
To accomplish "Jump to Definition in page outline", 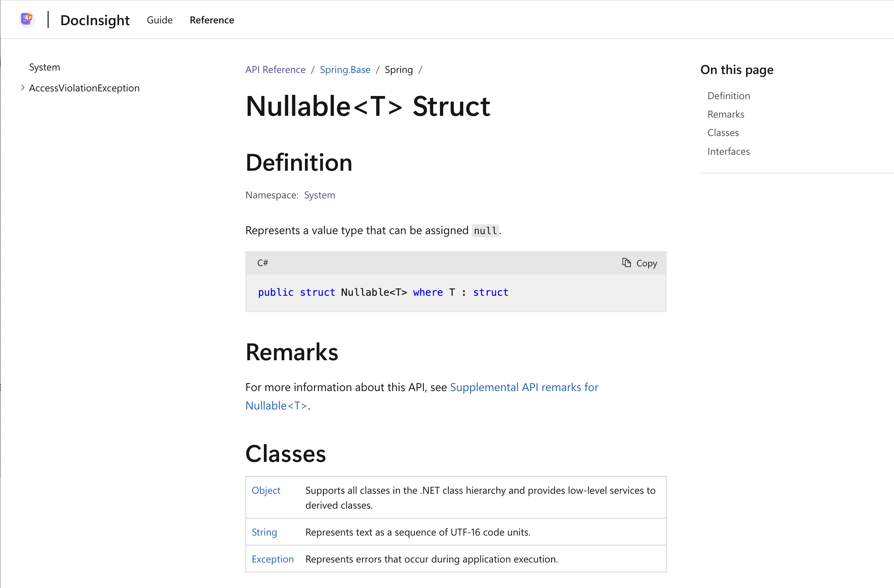I will 728,96.
